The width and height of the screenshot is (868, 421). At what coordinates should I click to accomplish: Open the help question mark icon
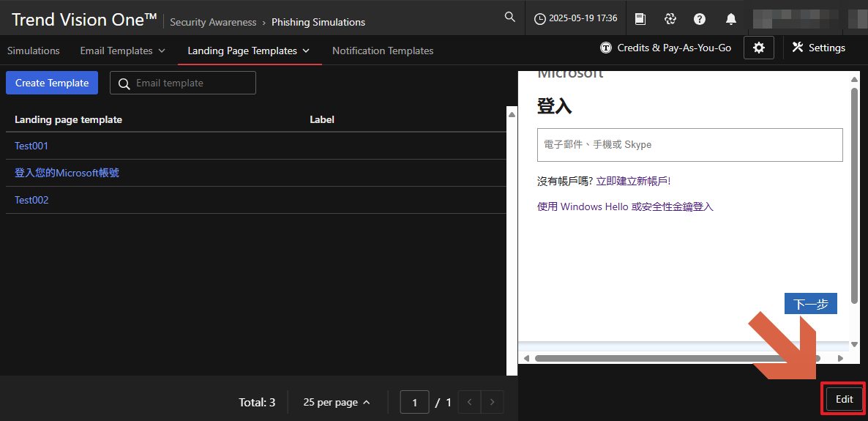click(x=700, y=19)
